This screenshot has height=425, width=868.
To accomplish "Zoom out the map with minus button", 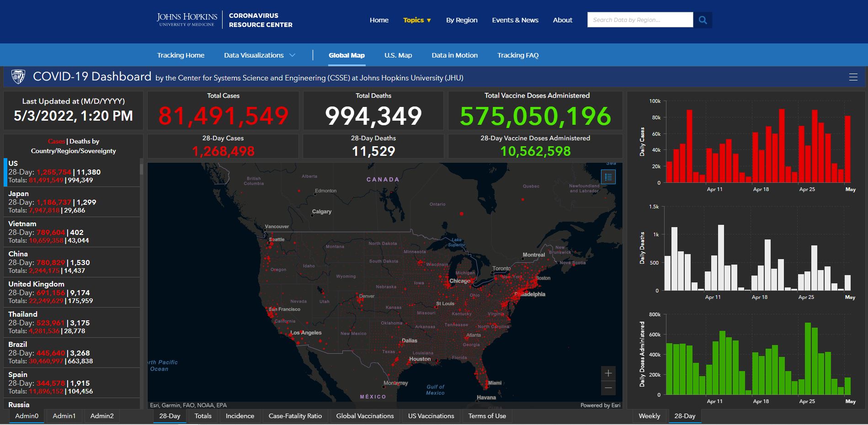I will pos(608,388).
